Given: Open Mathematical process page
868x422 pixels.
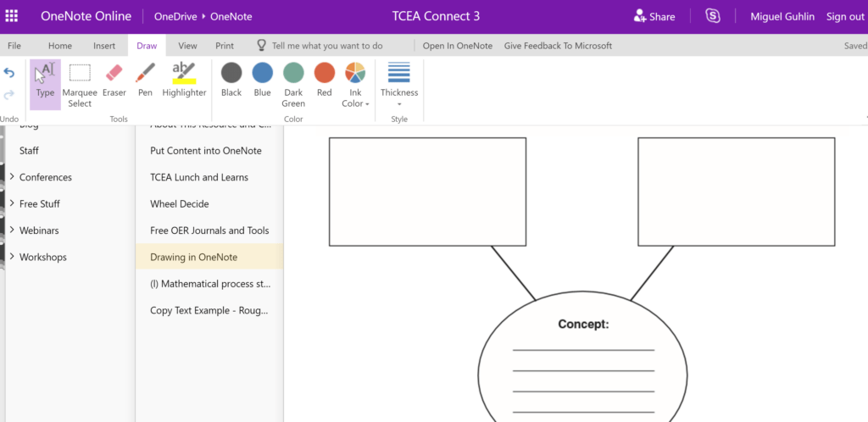Looking at the screenshot, I should click(209, 284).
